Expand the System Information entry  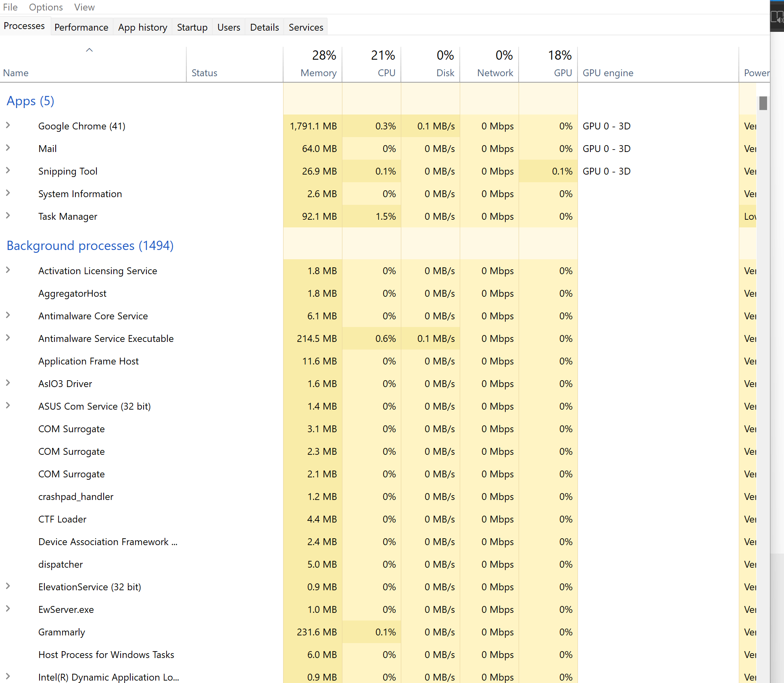(8, 194)
